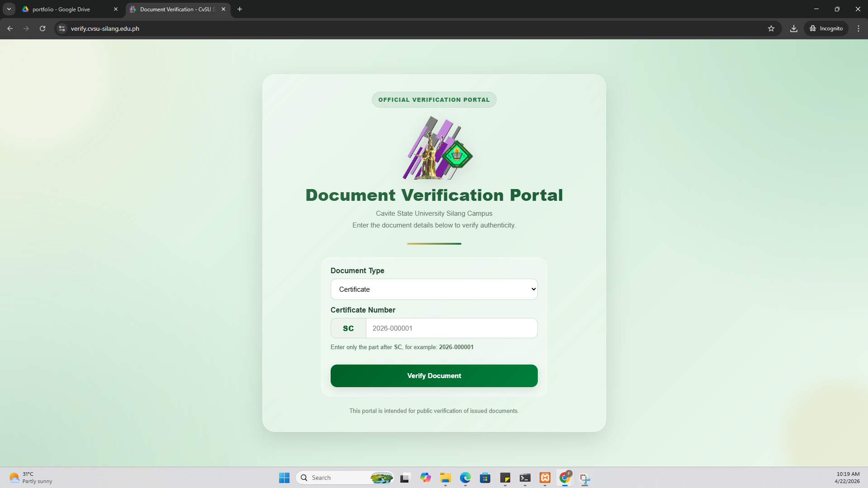Open the Chrome three-dot menu

(x=859, y=28)
